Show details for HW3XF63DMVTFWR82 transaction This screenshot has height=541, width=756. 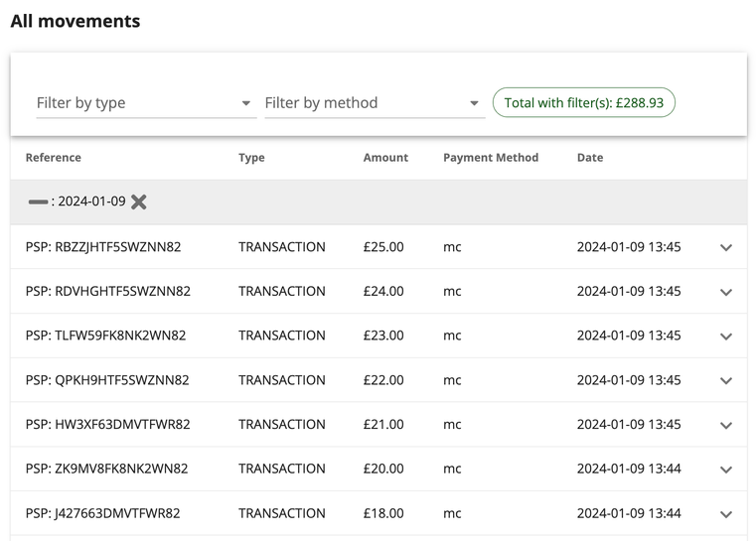coord(725,425)
